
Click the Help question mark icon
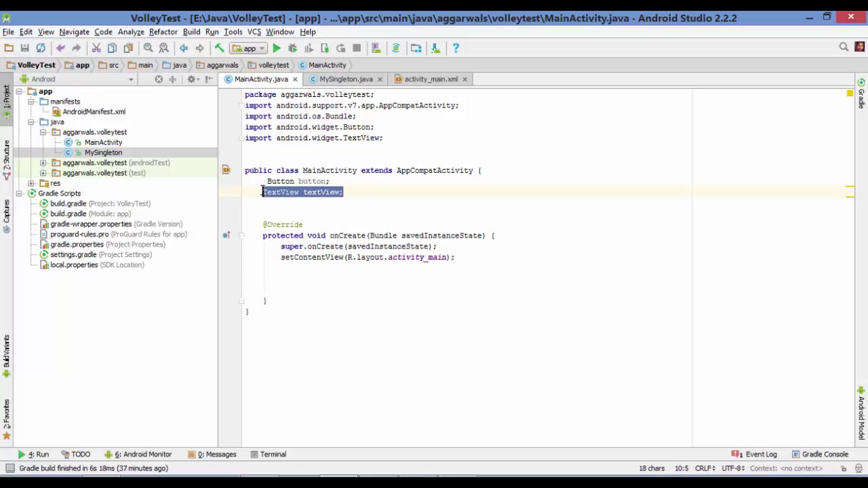456,48
